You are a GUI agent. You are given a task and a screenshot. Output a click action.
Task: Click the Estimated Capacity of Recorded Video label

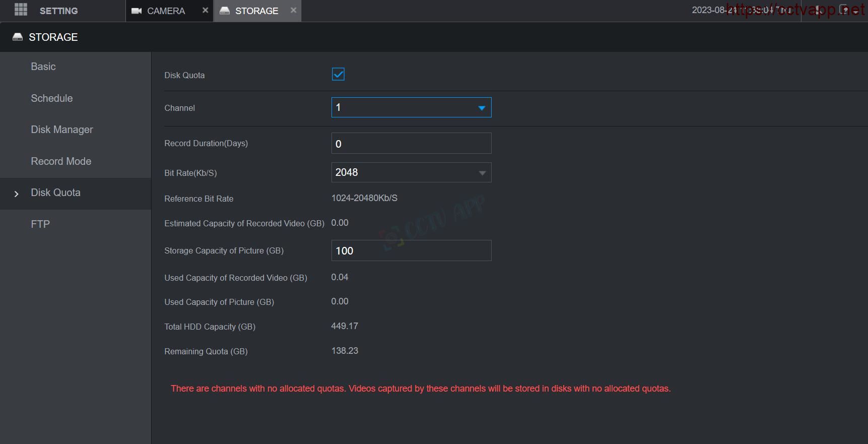[x=244, y=223]
